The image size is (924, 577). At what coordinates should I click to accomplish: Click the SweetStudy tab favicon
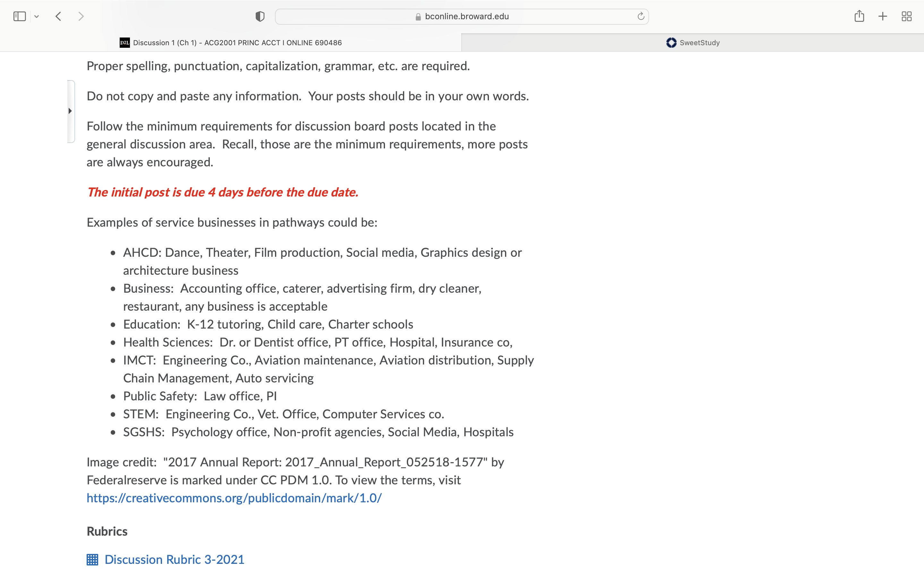[671, 43]
